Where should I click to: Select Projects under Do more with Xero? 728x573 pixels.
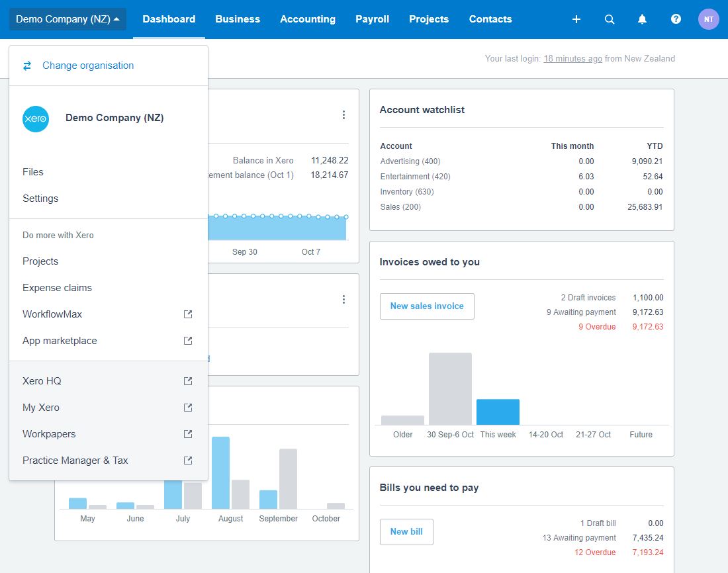108,261
